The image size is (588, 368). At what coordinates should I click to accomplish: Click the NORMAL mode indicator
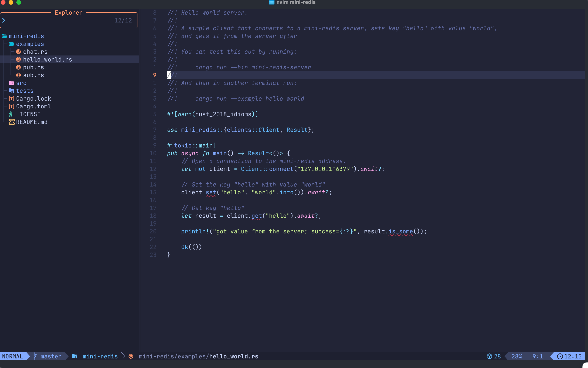tap(12, 356)
